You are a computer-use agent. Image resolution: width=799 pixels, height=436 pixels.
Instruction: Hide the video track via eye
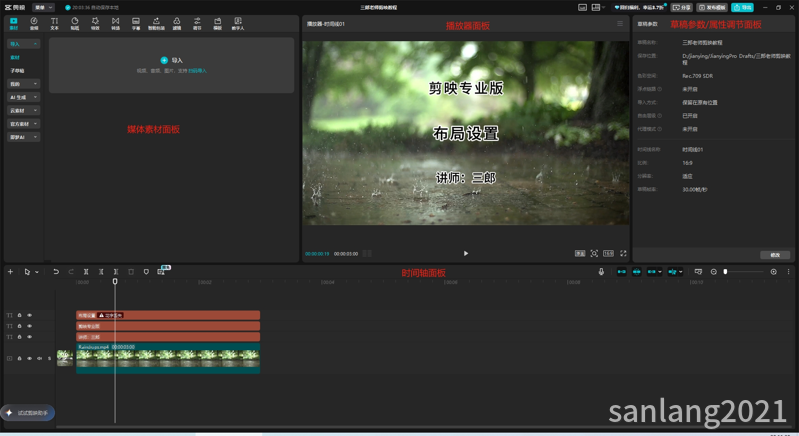(x=30, y=358)
